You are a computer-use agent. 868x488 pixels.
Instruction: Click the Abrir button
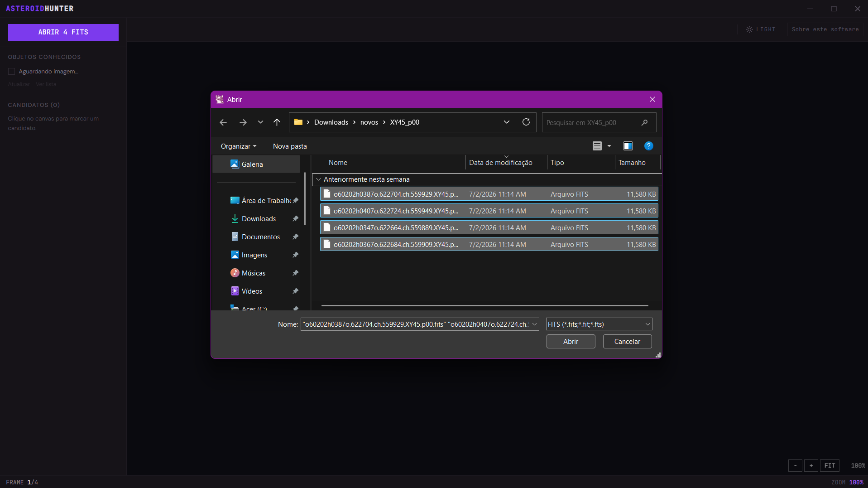571,341
